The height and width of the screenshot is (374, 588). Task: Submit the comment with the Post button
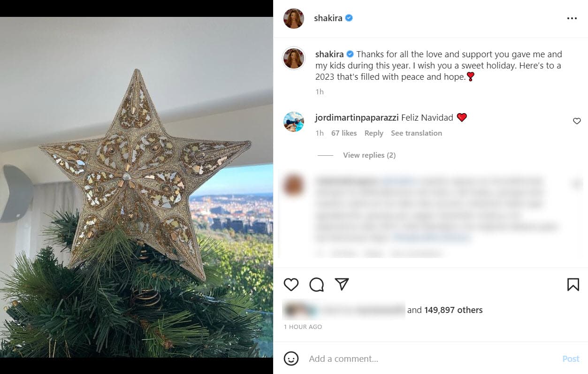tap(571, 359)
